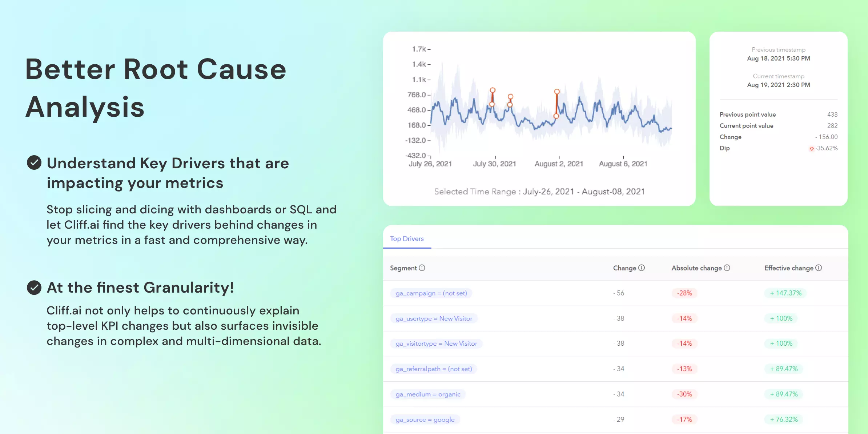The image size is (868, 434).
Task: Click info icon beside Effective change header
Action: 819,268
